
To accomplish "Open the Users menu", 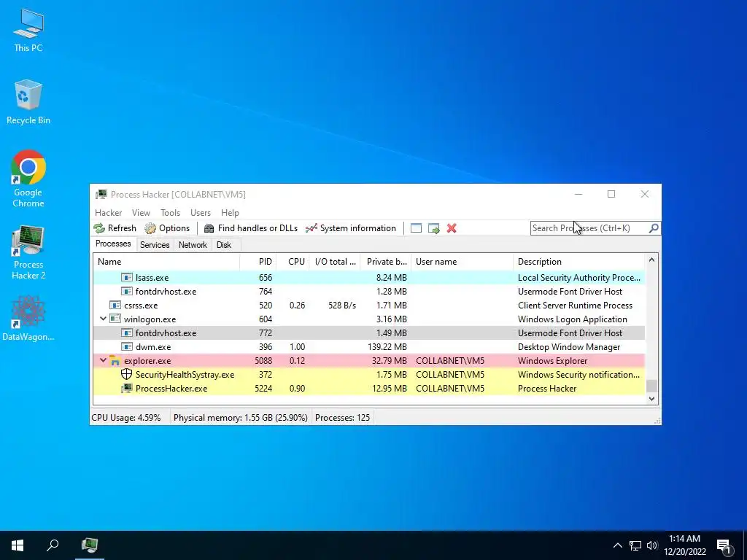I will coord(201,213).
